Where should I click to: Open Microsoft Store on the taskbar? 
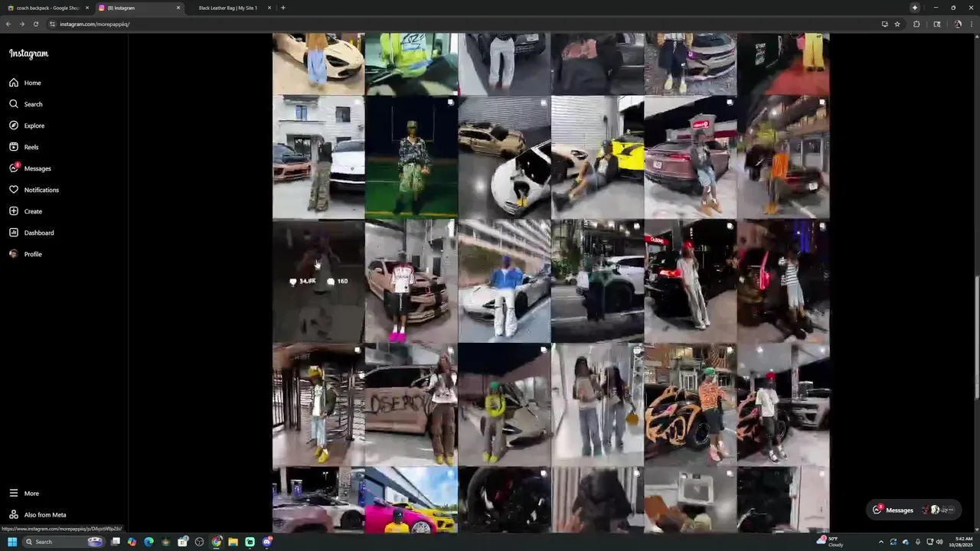182,542
